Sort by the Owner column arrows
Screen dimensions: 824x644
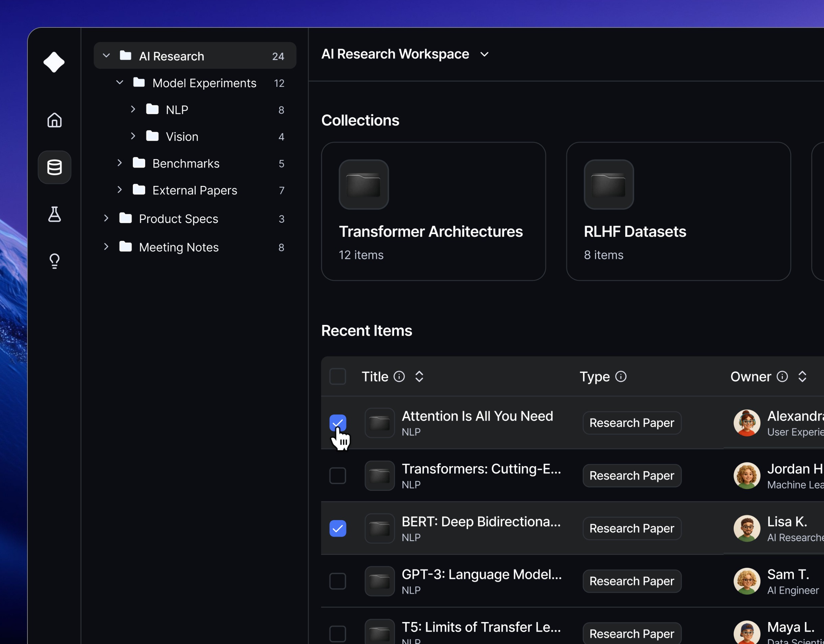802,377
